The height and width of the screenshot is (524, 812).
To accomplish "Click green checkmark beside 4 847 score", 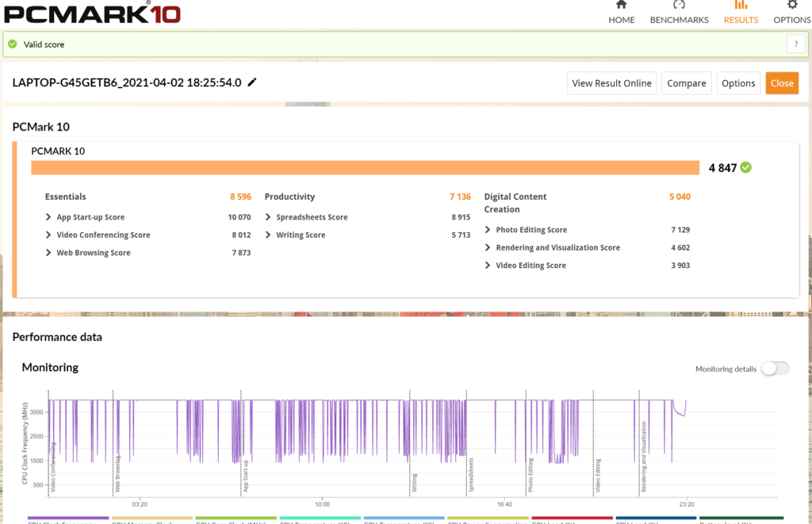I will 745,167.
